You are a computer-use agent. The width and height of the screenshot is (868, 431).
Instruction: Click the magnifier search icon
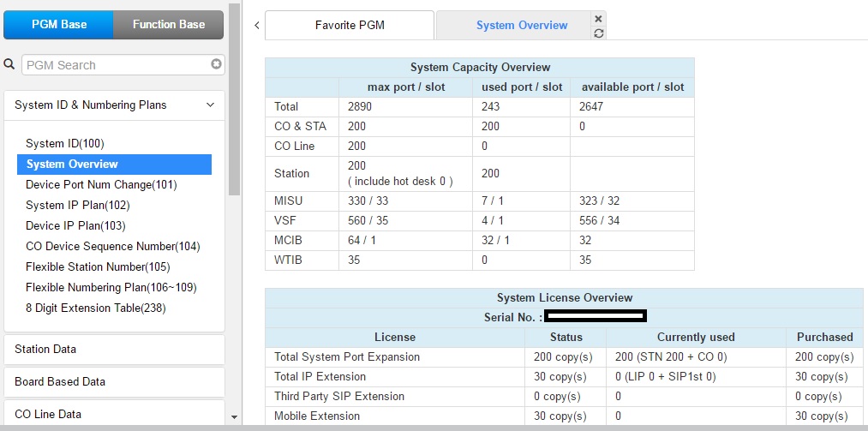click(x=9, y=64)
